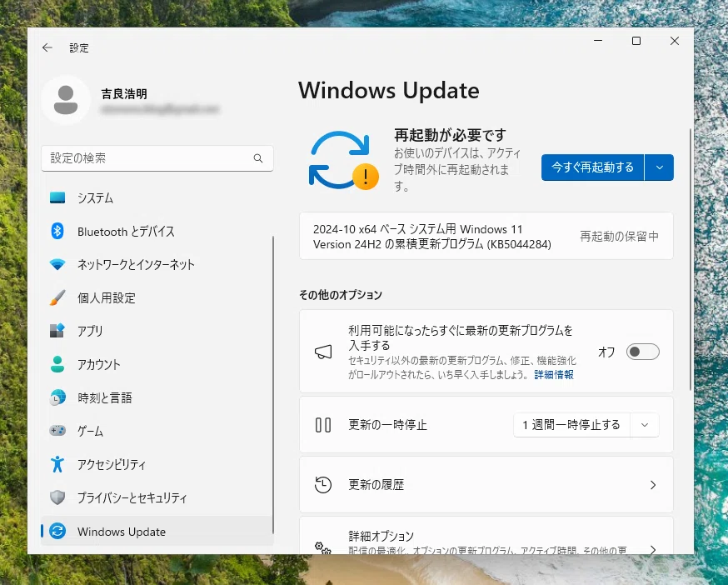
Task: Open ネットワークとインターネット category
Action: [x=157, y=264]
